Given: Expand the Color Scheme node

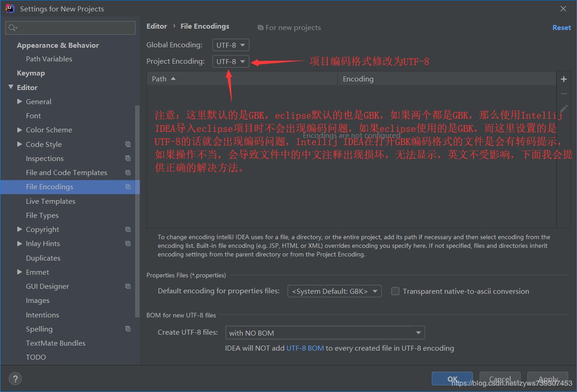Looking at the screenshot, I should click(x=20, y=130).
